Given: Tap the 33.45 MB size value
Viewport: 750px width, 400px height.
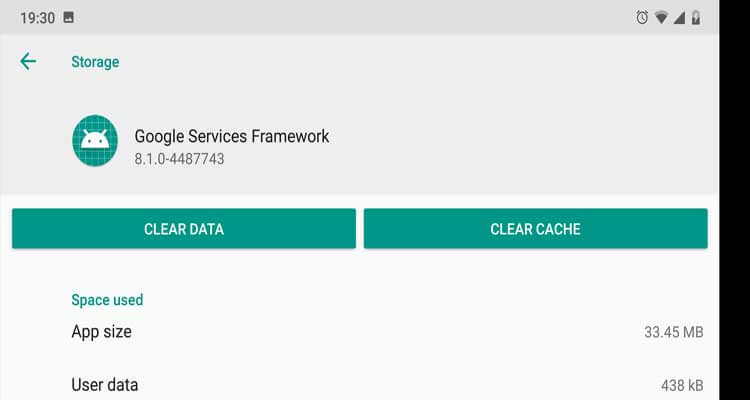Looking at the screenshot, I should (673, 332).
